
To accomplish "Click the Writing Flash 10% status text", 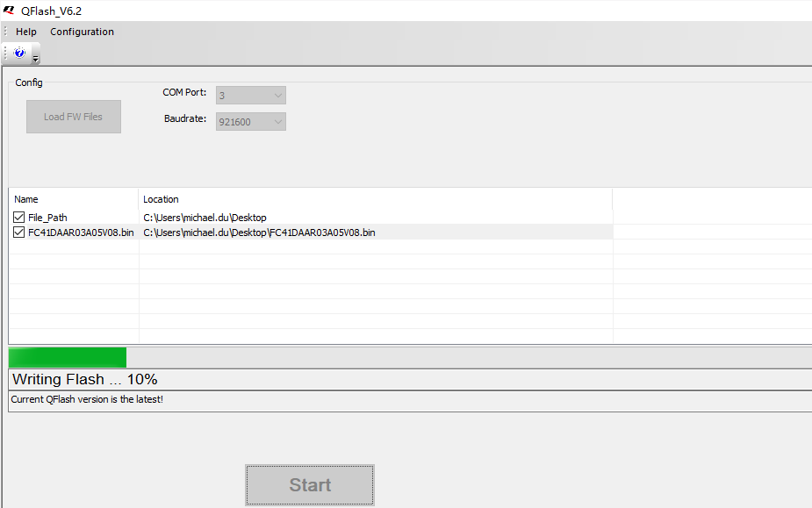I will (x=84, y=379).
